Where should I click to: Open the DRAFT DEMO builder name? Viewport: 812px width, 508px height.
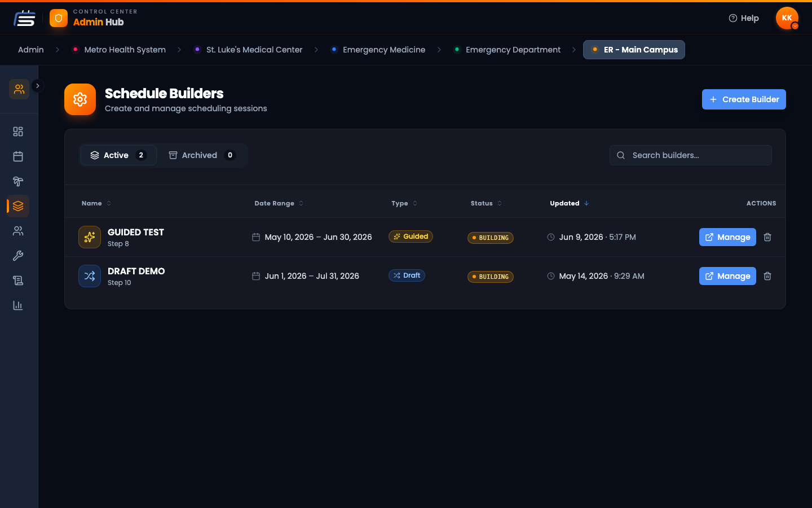[136, 271]
